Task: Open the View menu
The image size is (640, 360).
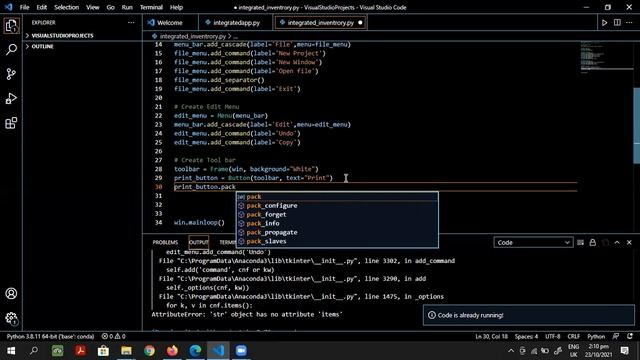Action: 93,7
